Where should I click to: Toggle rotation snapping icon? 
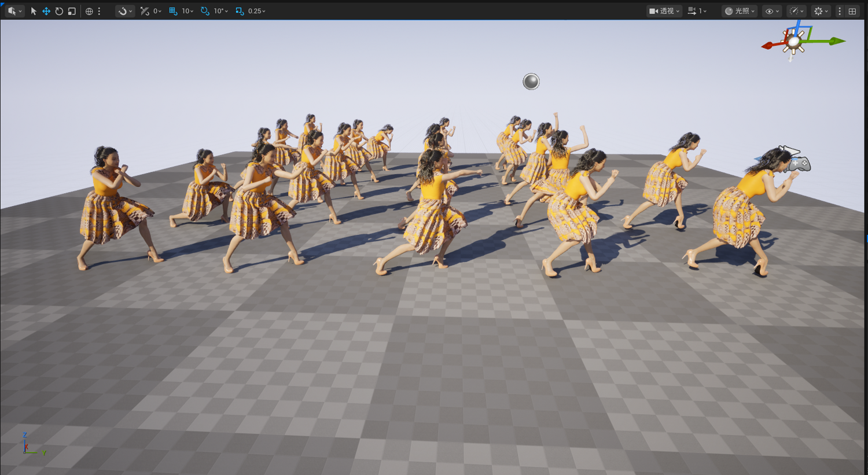tap(205, 11)
